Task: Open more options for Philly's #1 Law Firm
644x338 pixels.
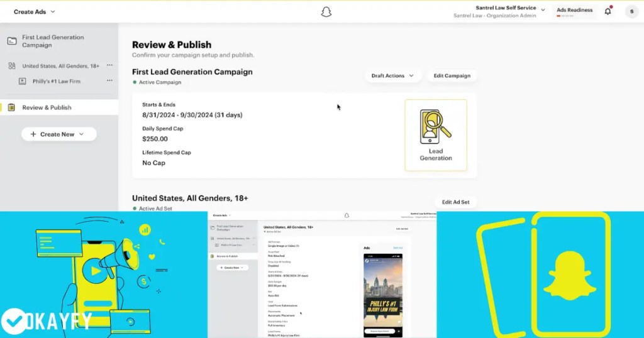Action: [109, 80]
